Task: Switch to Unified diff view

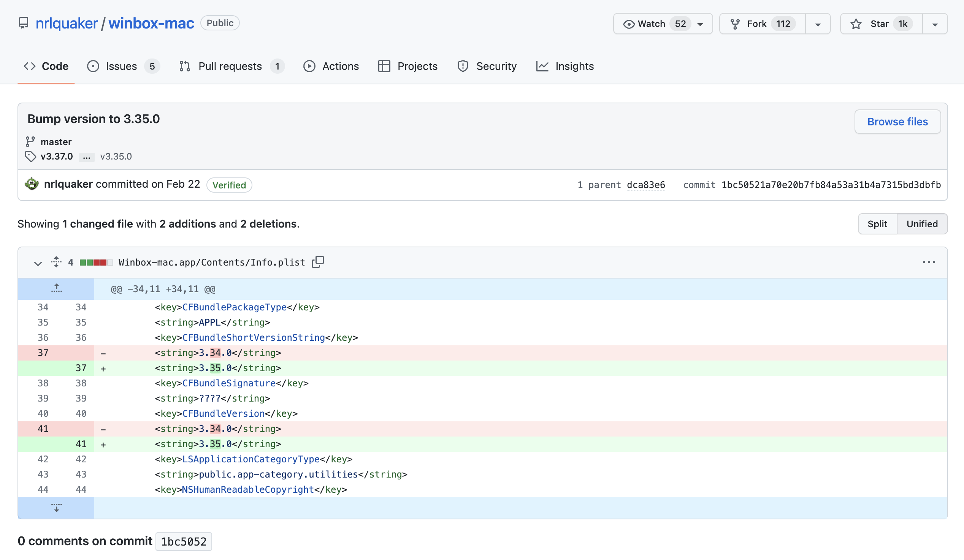Action: [x=922, y=224]
